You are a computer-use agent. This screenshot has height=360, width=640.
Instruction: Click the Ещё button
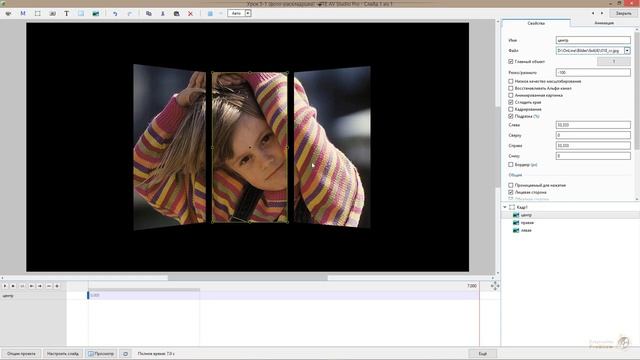483,354
